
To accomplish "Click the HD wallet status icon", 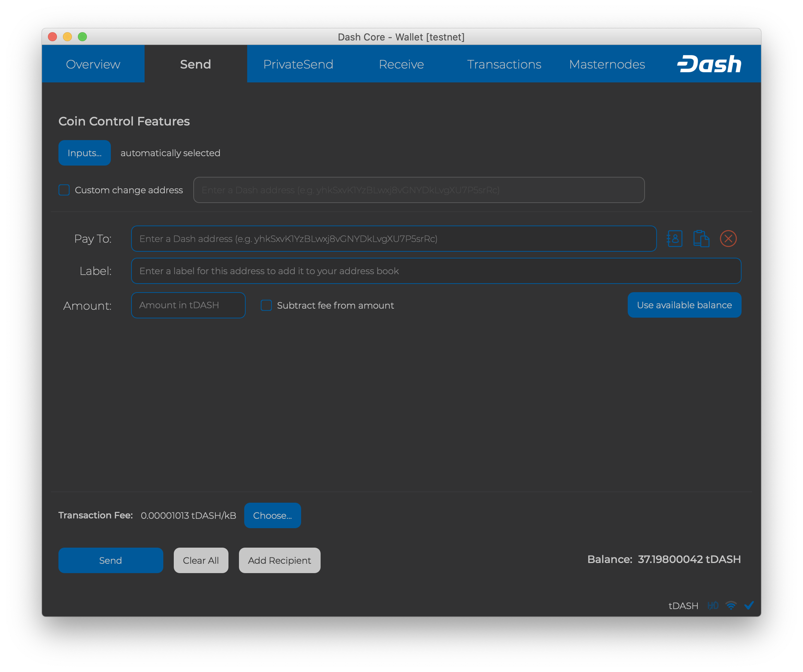I will point(713,605).
